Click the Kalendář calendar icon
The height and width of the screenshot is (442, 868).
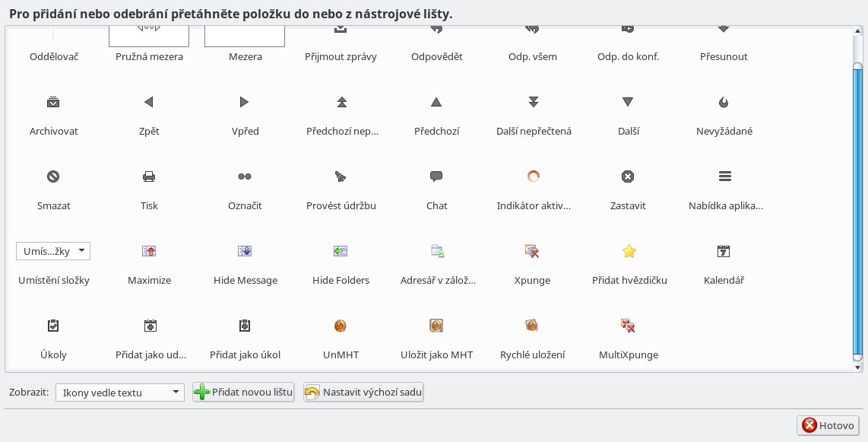click(724, 252)
